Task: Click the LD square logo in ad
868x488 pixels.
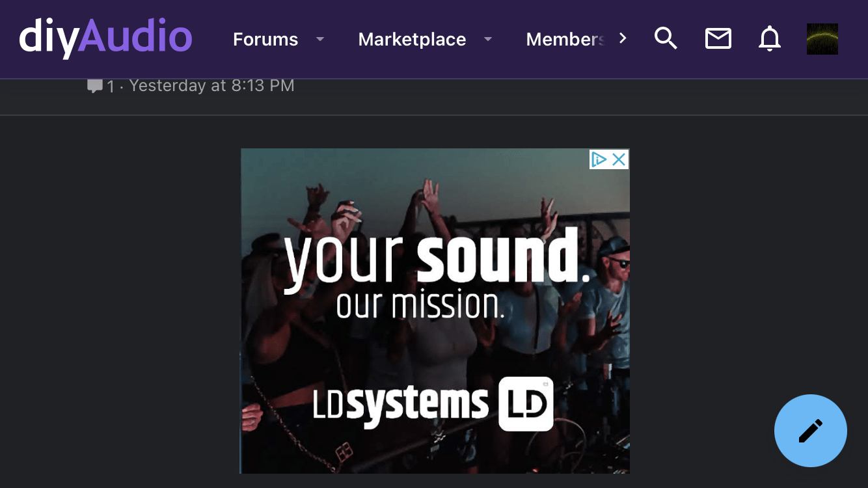Action: pos(526,403)
